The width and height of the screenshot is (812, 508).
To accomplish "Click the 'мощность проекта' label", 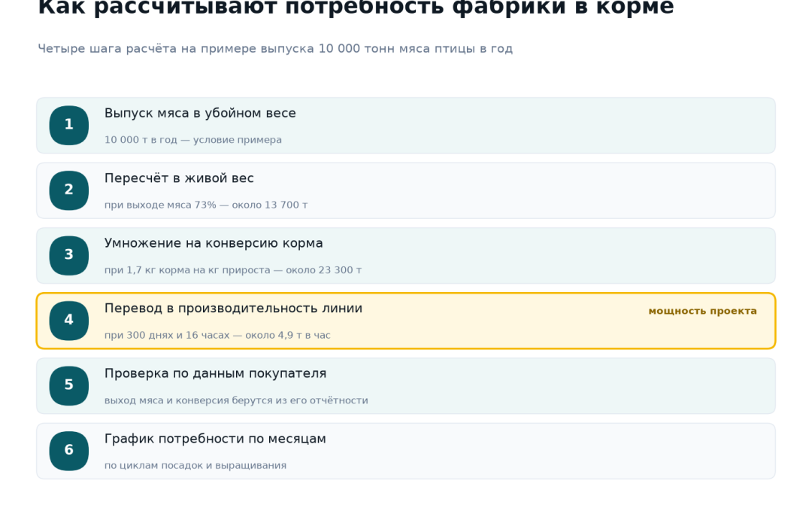I will click(703, 311).
